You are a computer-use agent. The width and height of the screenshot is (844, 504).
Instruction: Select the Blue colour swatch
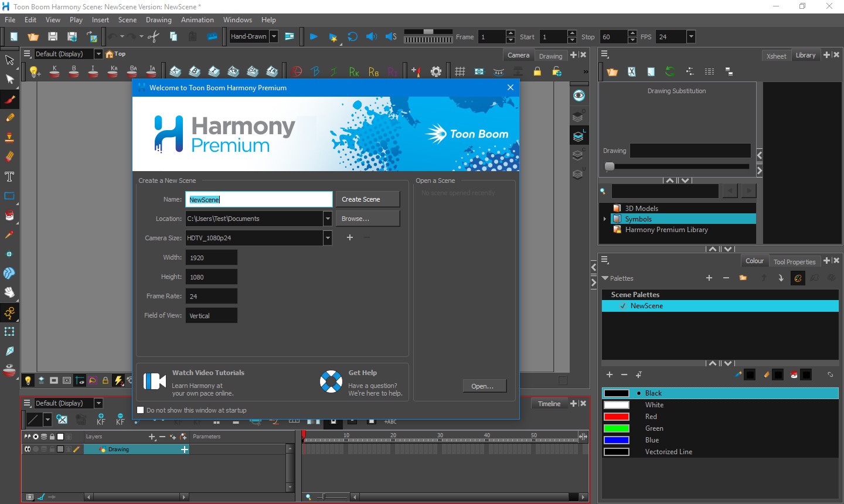point(617,440)
